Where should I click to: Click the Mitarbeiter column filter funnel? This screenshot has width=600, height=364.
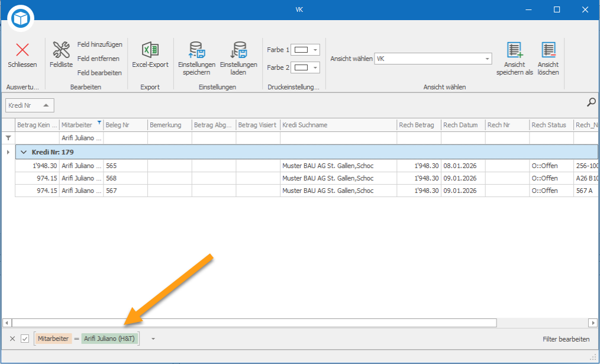[x=99, y=123]
